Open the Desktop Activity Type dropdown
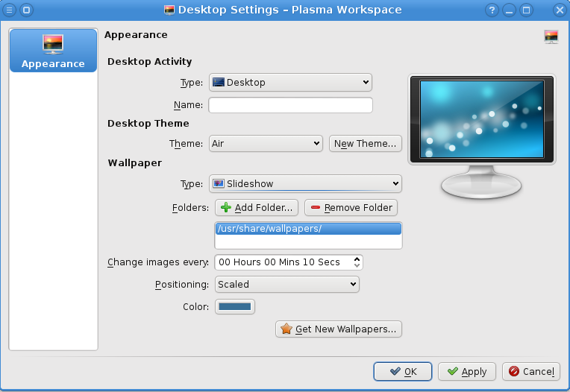Viewport: 570px width, 392px height. [x=290, y=83]
